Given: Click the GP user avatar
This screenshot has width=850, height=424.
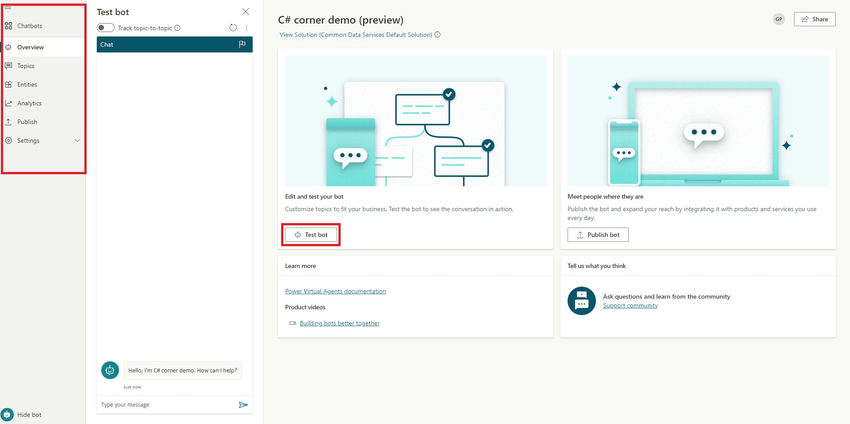Looking at the screenshot, I should [x=779, y=19].
